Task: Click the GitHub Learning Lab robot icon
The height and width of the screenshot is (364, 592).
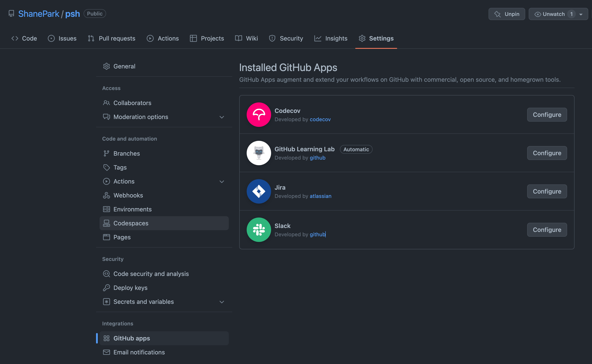Action: (259, 153)
